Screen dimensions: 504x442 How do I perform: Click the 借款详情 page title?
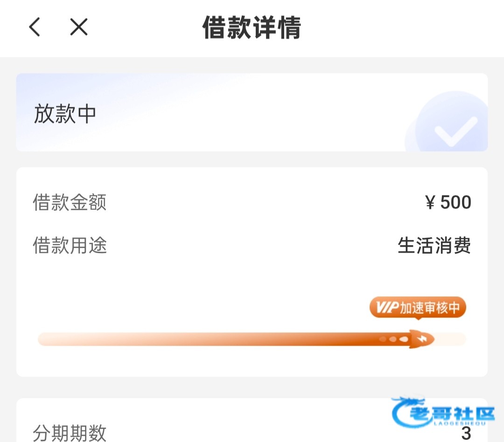coord(252,28)
